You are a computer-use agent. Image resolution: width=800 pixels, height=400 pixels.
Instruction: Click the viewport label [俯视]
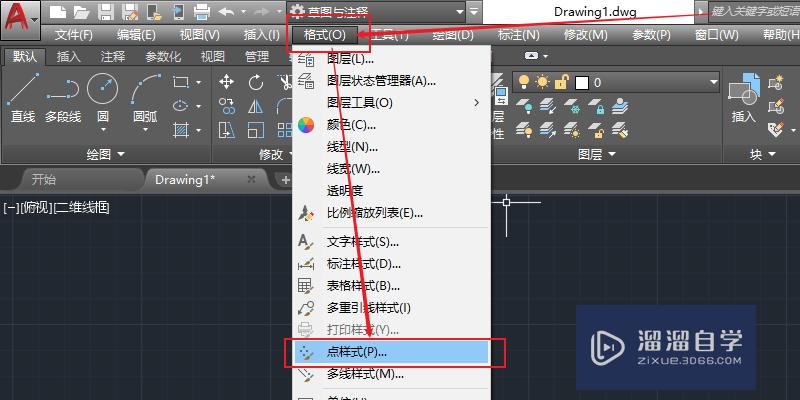pyautogui.click(x=36, y=208)
